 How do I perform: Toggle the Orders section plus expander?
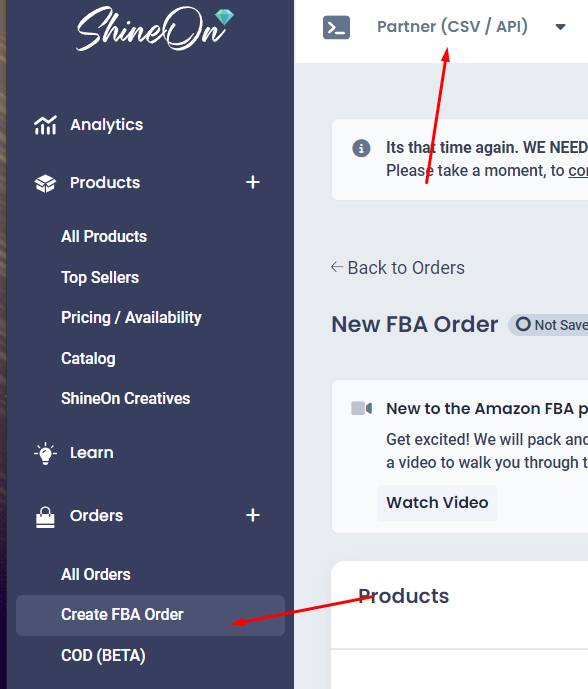[253, 515]
